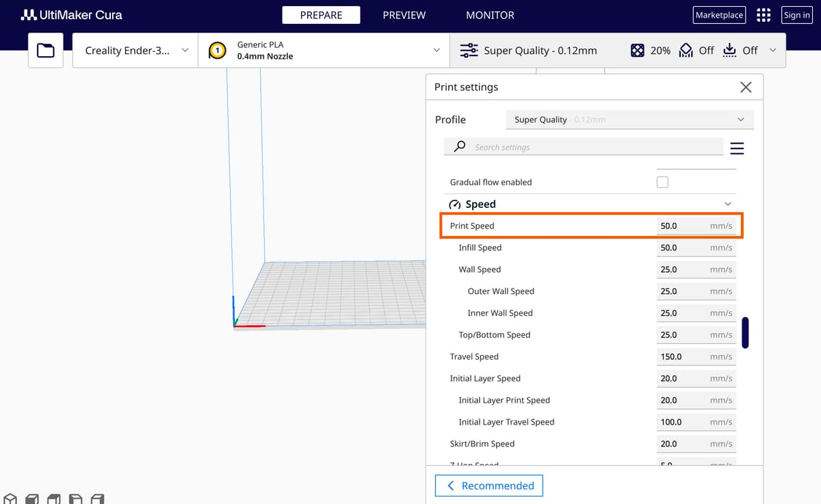The height and width of the screenshot is (504, 821).
Task: Click the Infill Speed value field
Action: click(x=696, y=248)
